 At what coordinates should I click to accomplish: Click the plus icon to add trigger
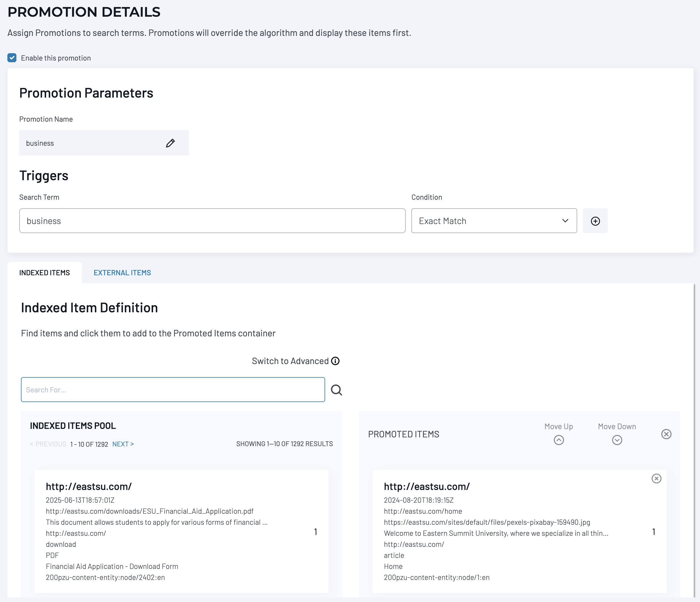click(595, 221)
